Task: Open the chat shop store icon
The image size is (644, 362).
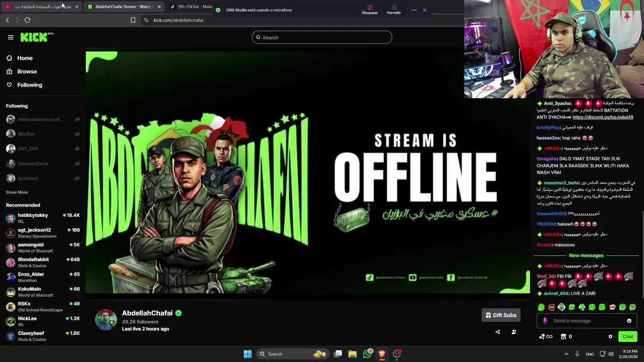Action: (563, 337)
